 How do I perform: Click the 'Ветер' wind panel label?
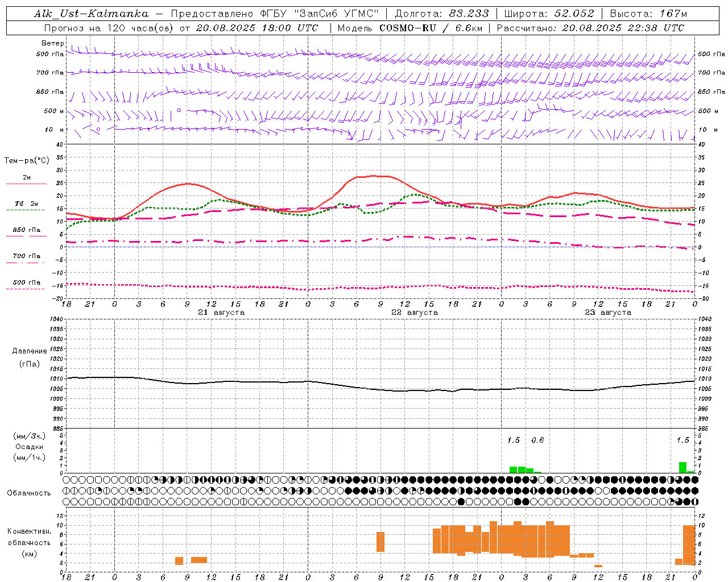[x=53, y=43]
